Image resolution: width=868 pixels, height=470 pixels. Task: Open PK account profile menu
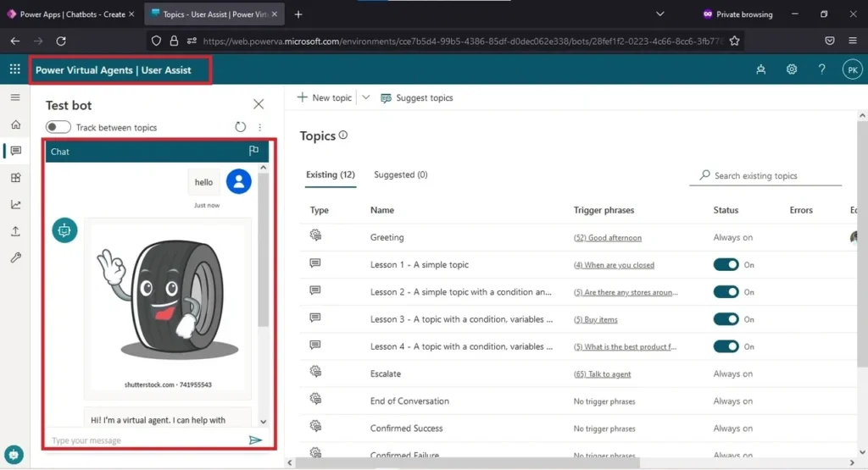(853, 69)
